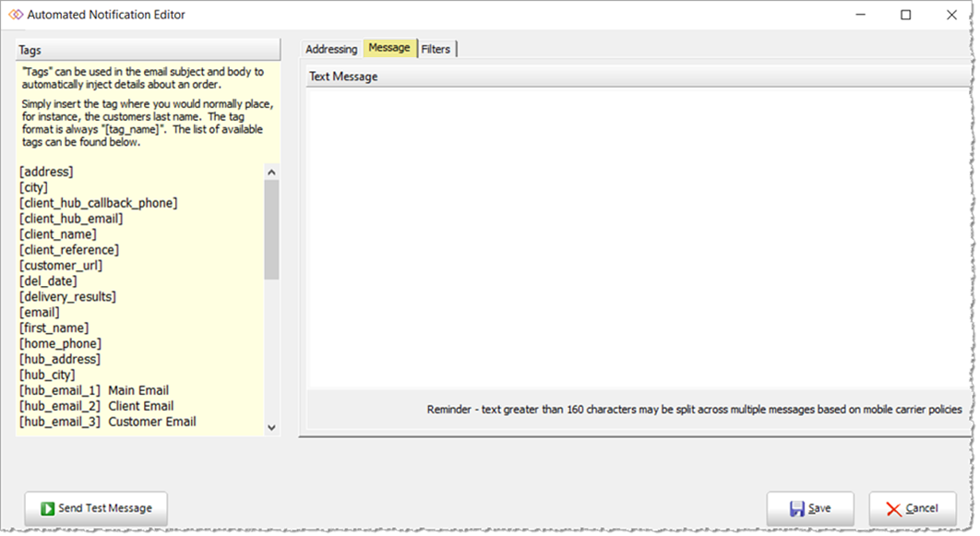
Task: Select the [hub_city] tag
Action: tap(47, 375)
